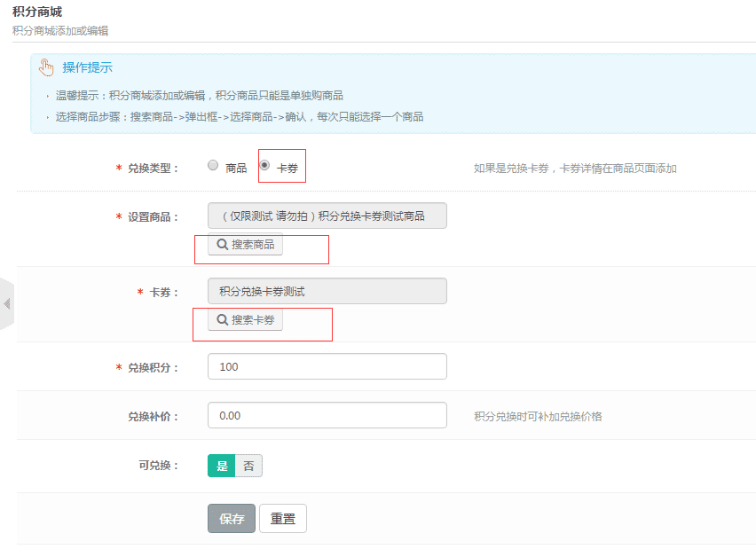Image resolution: width=756 pixels, height=557 pixels.
Task: Set 可兑换 to 否
Action: coord(248,466)
